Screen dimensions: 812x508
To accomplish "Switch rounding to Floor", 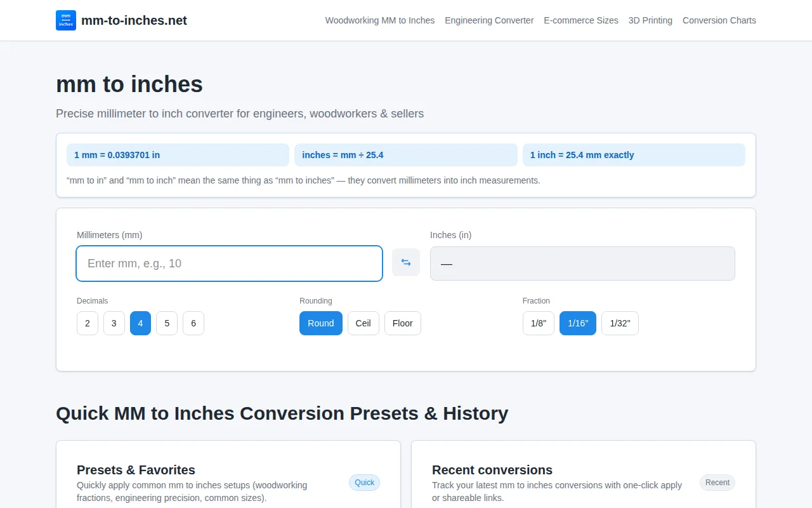I will [403, 323].
